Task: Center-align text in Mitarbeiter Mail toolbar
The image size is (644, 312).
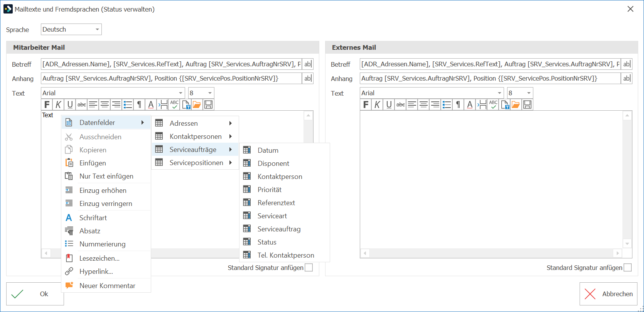Action: click(105, 105)
